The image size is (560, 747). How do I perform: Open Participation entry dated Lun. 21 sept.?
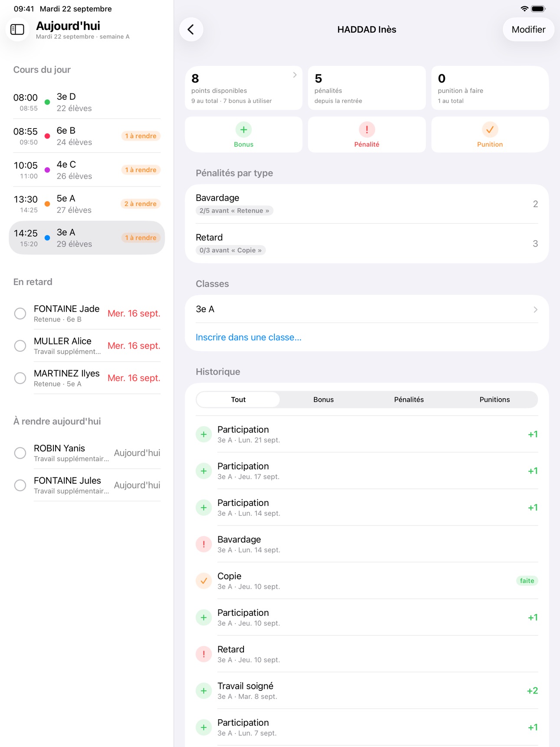367,434
